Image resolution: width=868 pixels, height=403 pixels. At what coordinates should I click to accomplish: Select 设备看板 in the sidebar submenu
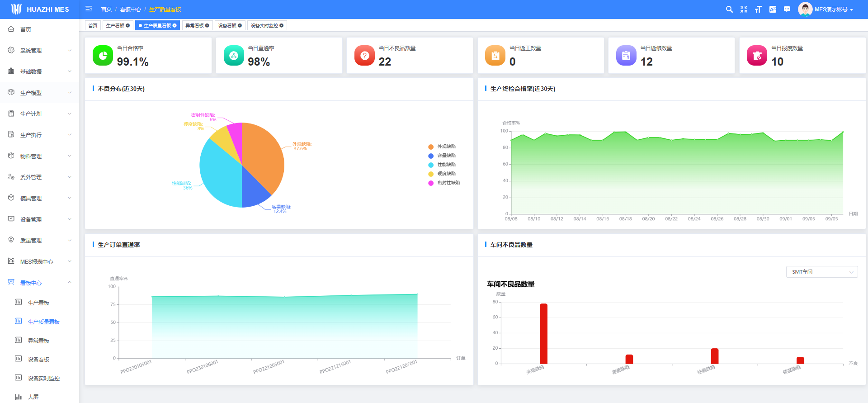38,360
